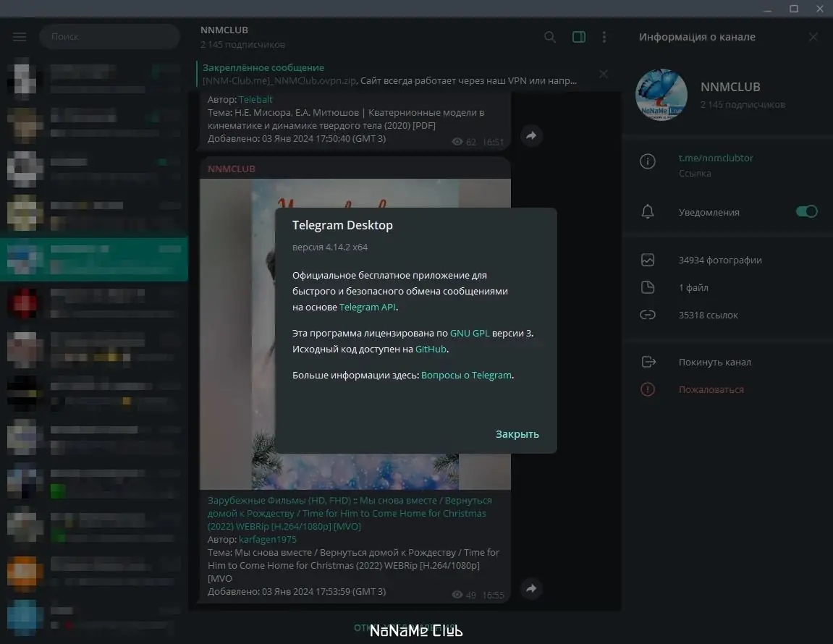Click the info icon beside the channel link
Viewport: 833px width, 644px height.
[x=648, y=161]
